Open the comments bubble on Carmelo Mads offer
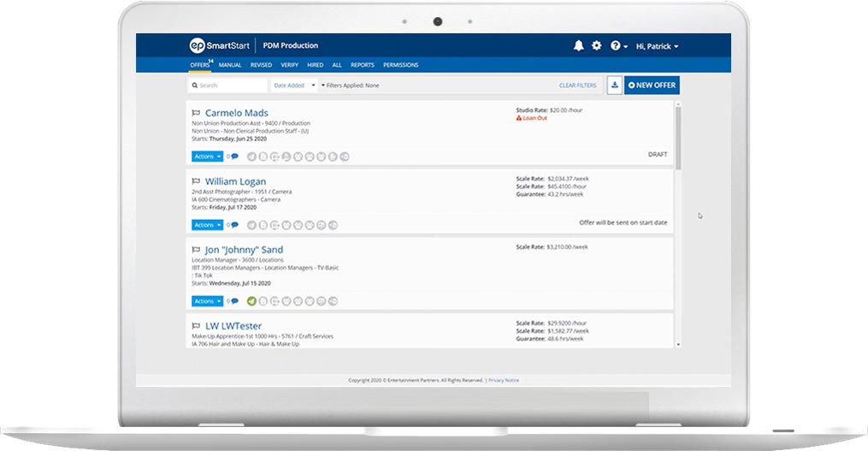Image resolution: width=868 pixels, height=451 pixels. [x=234, y=157]
